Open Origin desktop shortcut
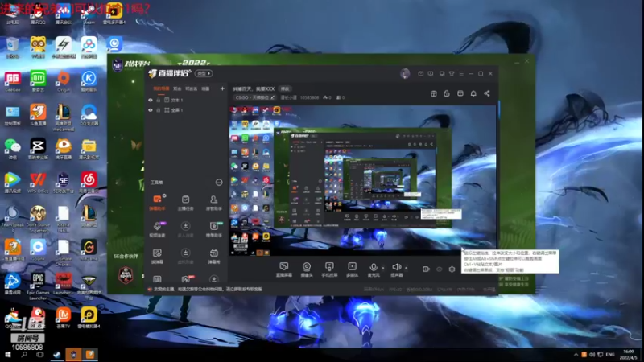Viewport: 644px width, 362px height. pyautogui.click(x=64, y=81)
